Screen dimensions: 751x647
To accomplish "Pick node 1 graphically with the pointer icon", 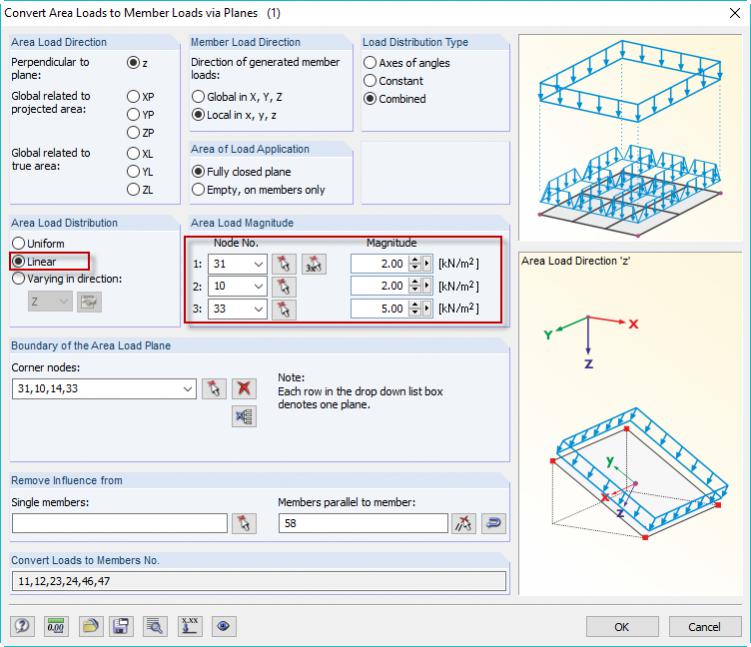I will (x=284, y=264).
